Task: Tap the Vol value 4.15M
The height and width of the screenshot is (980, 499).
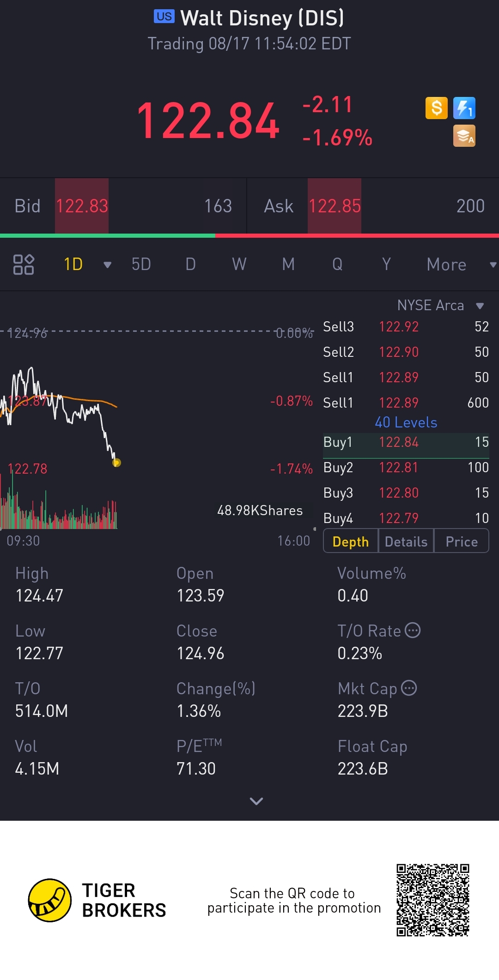Action: (x=37, y=769)
